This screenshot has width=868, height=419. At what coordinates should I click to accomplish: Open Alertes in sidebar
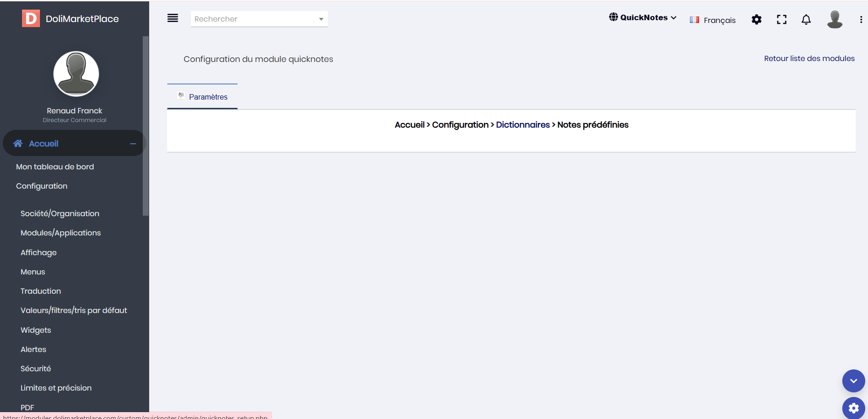point(34,349)
